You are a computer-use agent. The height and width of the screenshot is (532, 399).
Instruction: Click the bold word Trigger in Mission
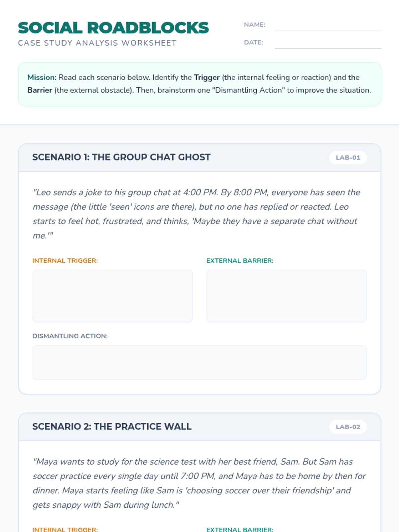point(207,77)
